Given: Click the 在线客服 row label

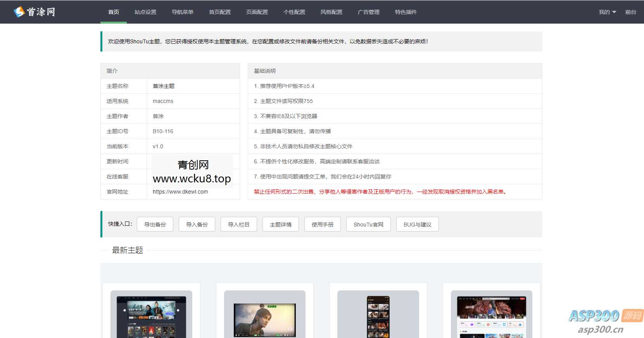Looking at the screenshot, I should [x=117, y=177].
